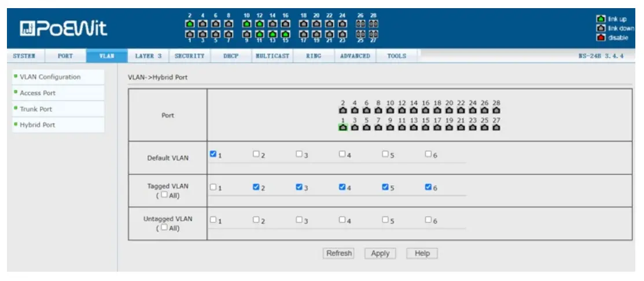
Task: Select port 1 icon in Hybrid Port panel
Action: 343,127
